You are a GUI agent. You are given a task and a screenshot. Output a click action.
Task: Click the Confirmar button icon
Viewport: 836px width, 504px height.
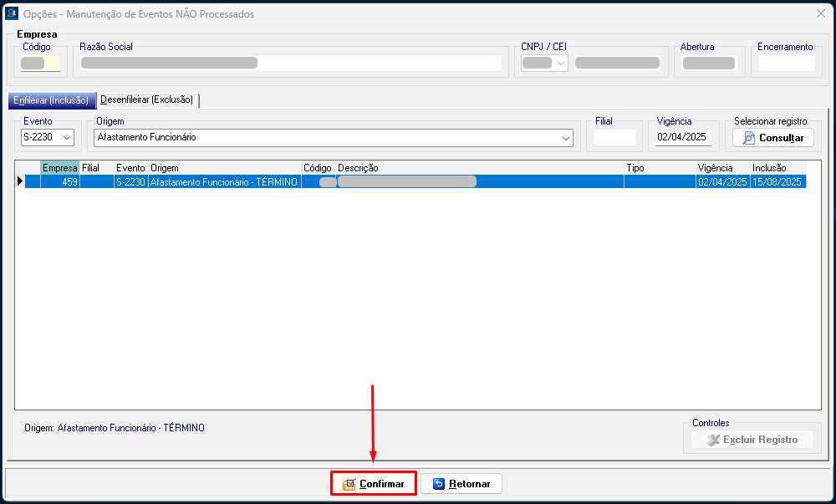(349, 484)
